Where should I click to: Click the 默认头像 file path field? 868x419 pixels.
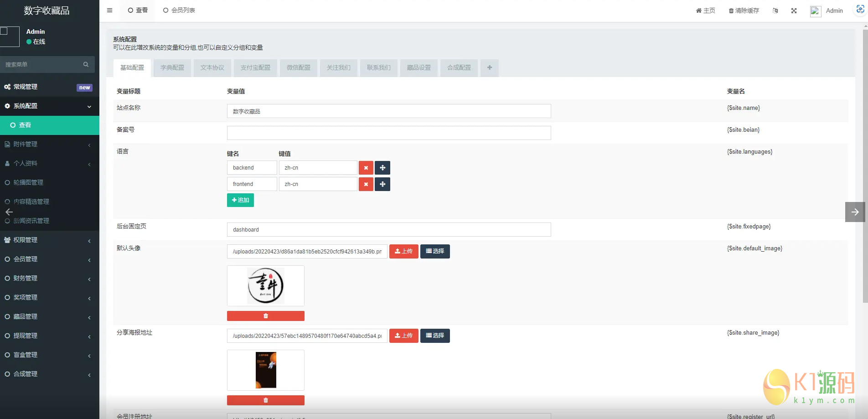pos(307,252)
